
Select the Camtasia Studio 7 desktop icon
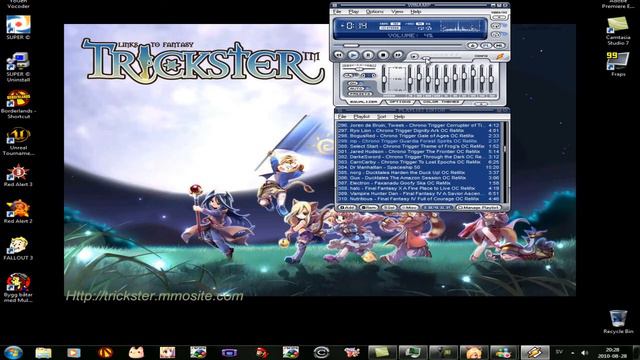(618, 31)
